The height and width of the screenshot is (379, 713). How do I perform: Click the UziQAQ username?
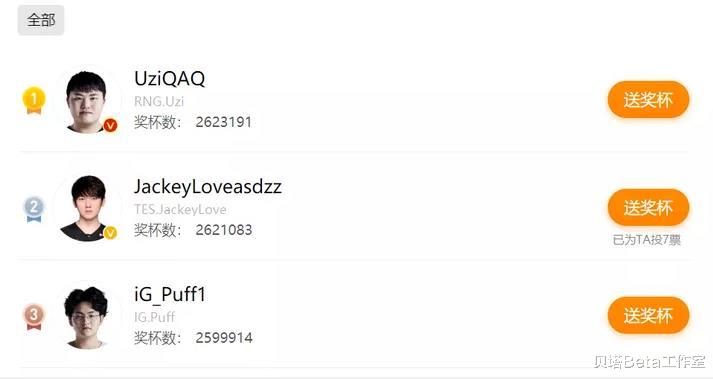170,78
